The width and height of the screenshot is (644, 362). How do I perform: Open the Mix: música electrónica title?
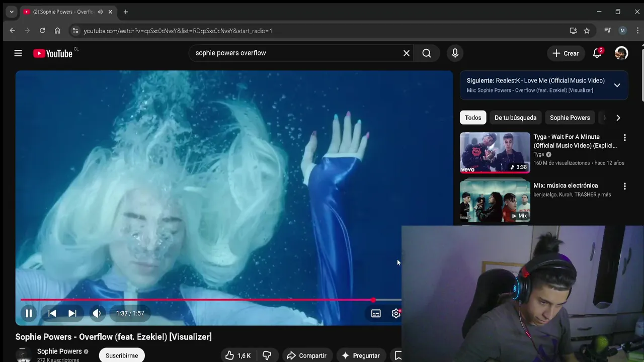(566, 186)
